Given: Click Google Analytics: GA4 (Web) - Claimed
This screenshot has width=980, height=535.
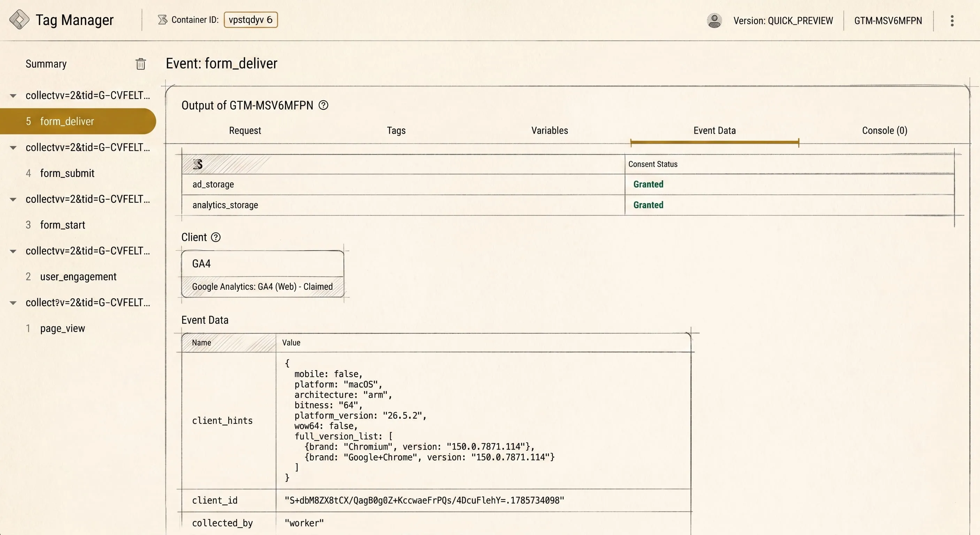Looking at the screenshot, I should (x=262, y=287).
